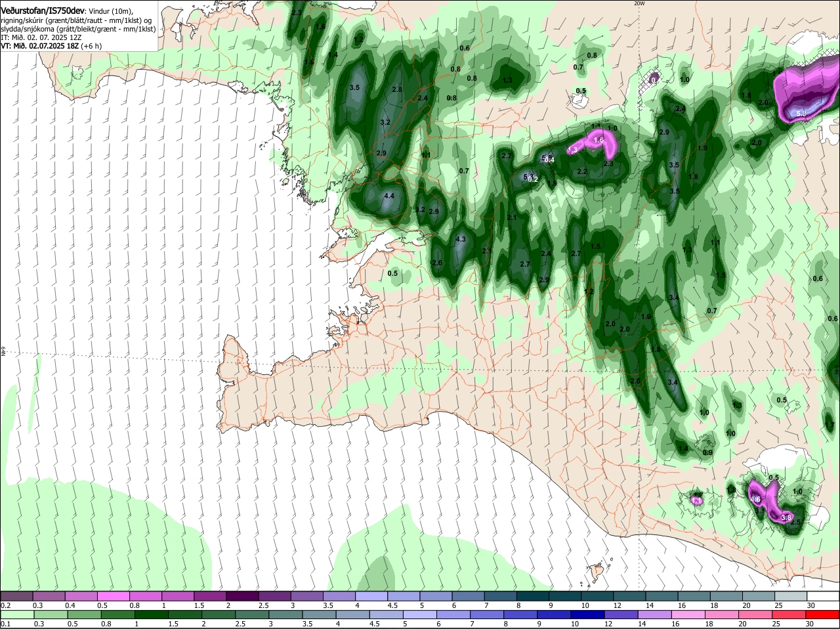Click the red 30 swatch in lower rain legend
The height and width of the screenshot is (629, 840).
tap(823, 615)
